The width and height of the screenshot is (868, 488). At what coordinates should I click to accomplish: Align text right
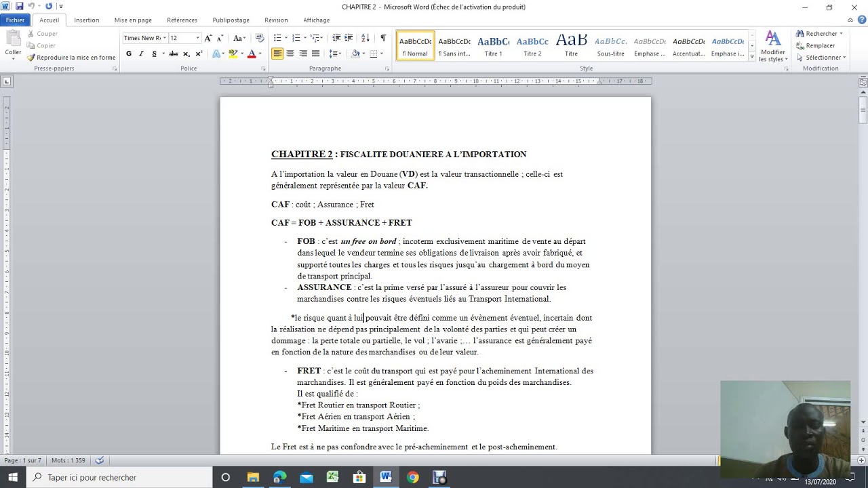tap(302, 54)
